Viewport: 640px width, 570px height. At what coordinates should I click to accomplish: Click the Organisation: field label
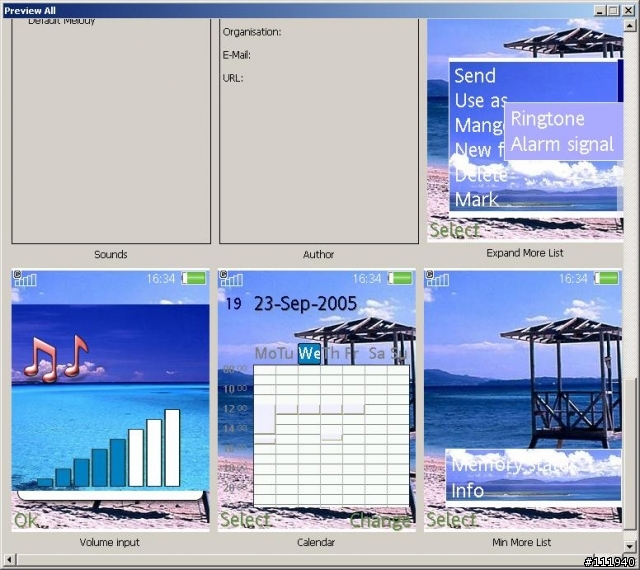point(252,32)
